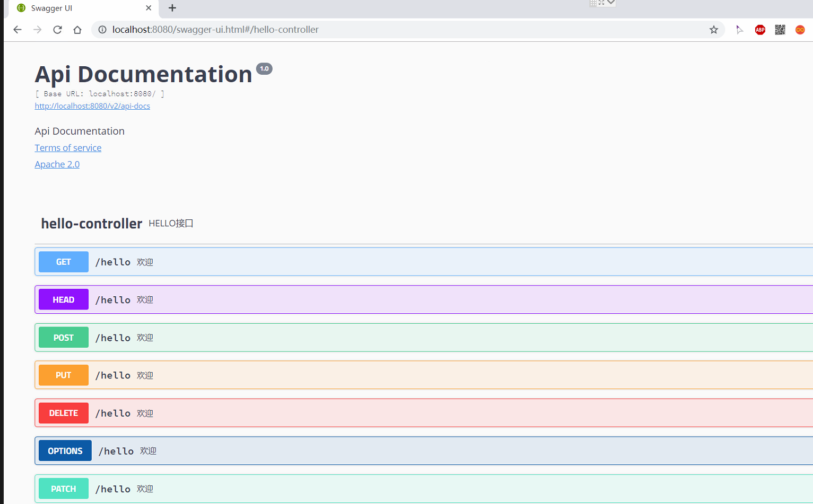This screenshot has height=504, width=813.
Task: Expand the HEAD /hello operation
Action: (424, 299)
